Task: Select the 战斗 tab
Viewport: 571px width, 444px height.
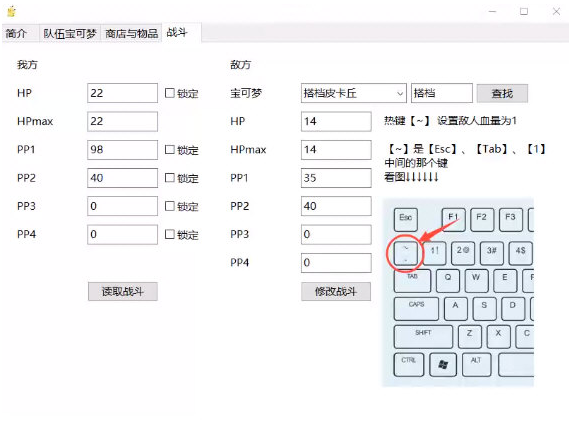Action: click(181, 33)
